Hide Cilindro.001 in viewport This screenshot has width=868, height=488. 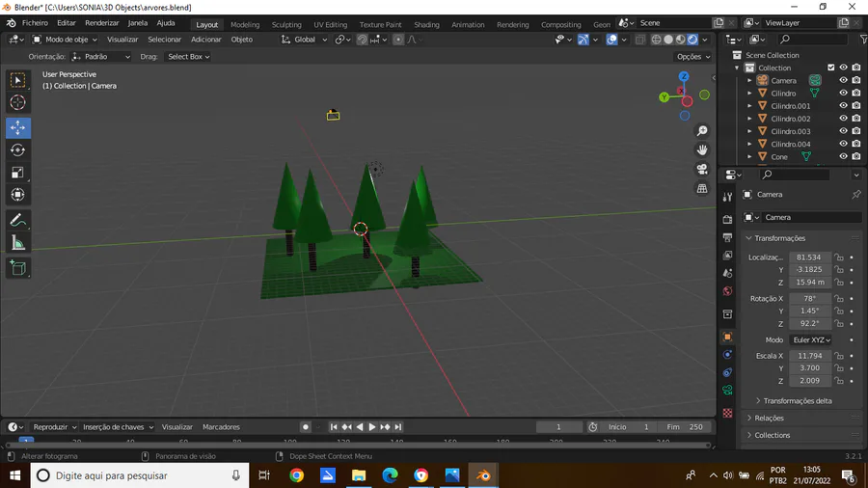click(843, 106)
